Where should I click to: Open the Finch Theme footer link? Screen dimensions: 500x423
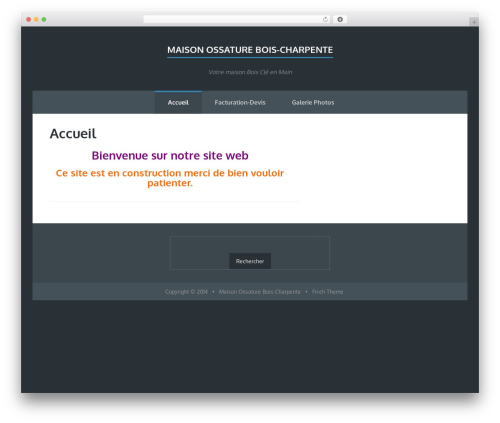327,292
